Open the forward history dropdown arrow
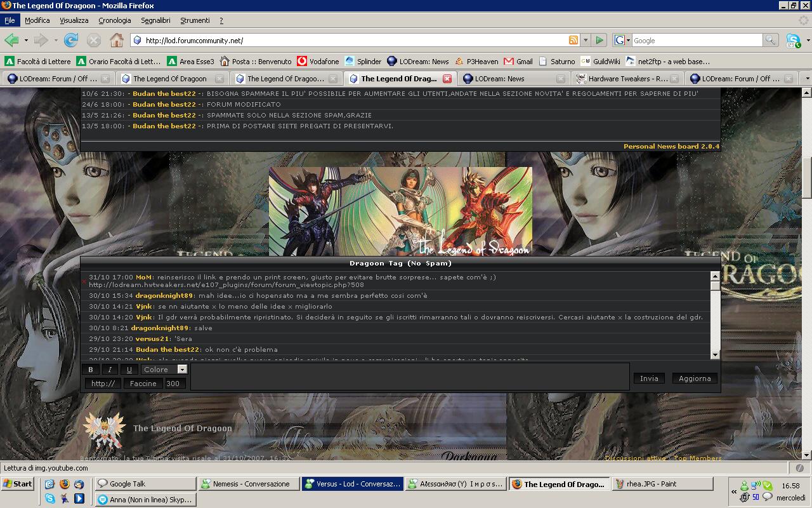The width and height of the screenshot is (812, 508). (56, 40)
